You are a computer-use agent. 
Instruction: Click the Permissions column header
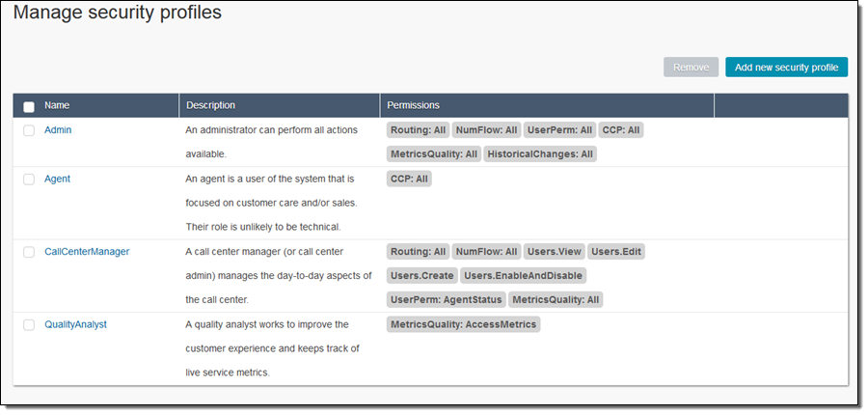click(x=413, y=105)
